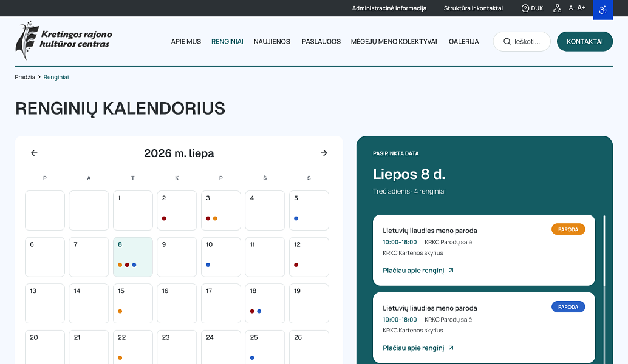Image resolution: width=628 pixels, height=364 pixels.
Task: Focus the Ieškoti search field
Action: [522, 42]
